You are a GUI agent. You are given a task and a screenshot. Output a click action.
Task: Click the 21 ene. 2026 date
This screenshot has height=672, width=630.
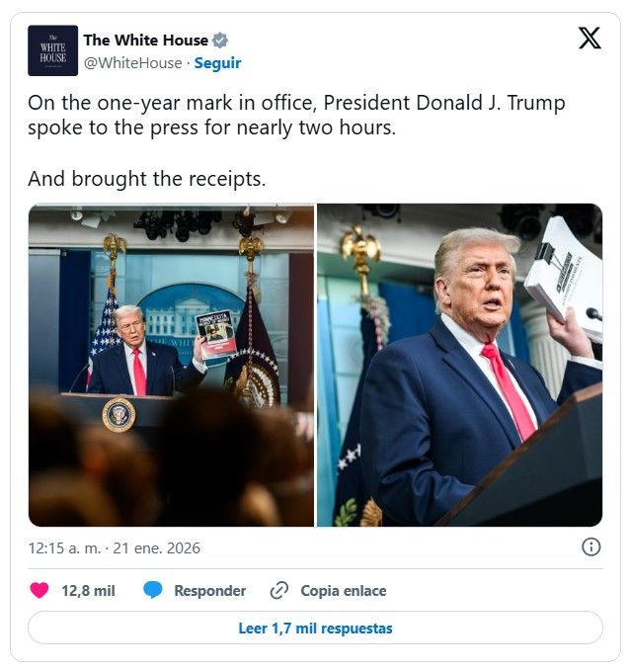click(x=156, y=548)
